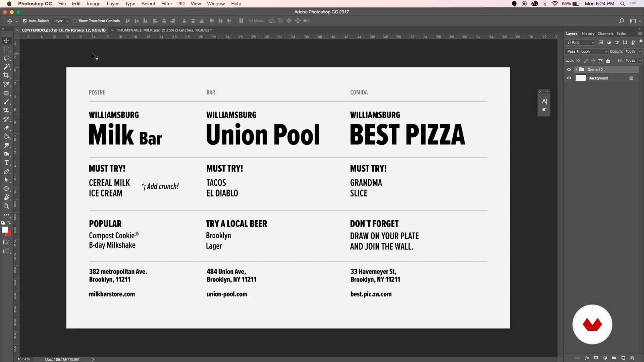The width and height of the screenshot is (644, 362).
Task: Open the Opacity slider arrow
Action: pyautogui.click(x=640, y=52)
